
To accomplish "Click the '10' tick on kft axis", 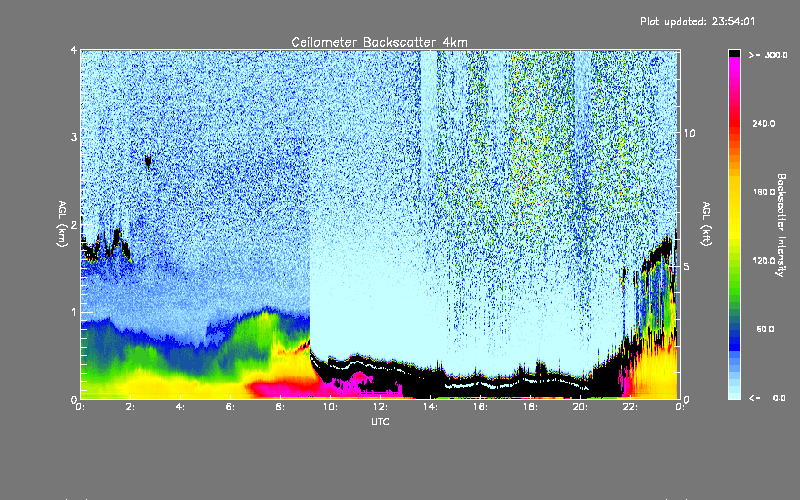I will pos(689,133).
